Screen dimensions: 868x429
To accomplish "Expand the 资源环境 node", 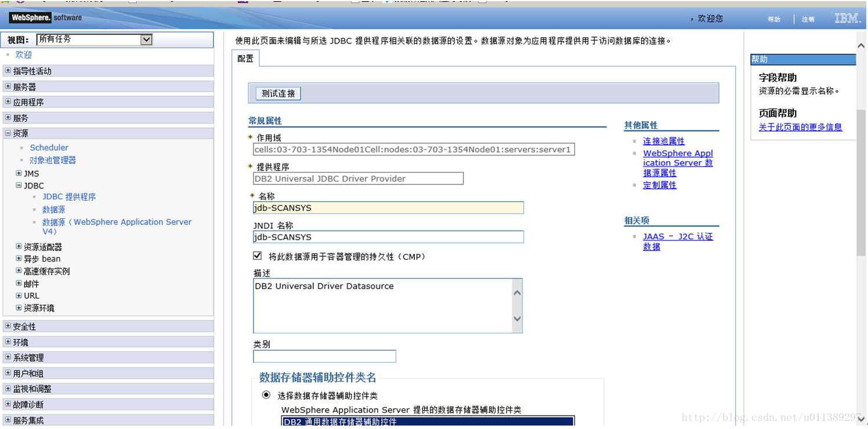I will (x=19, y=308).
